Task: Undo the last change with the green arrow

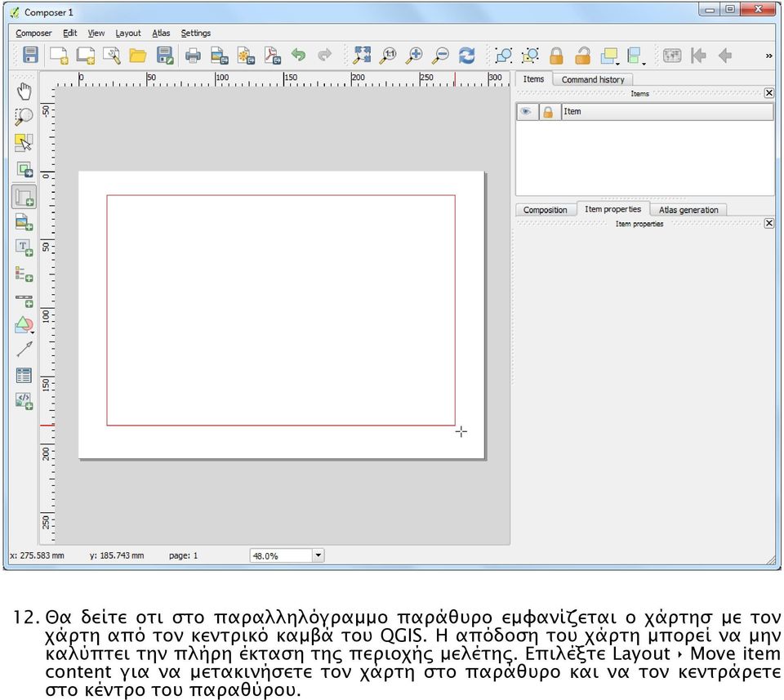Action: 299,55
